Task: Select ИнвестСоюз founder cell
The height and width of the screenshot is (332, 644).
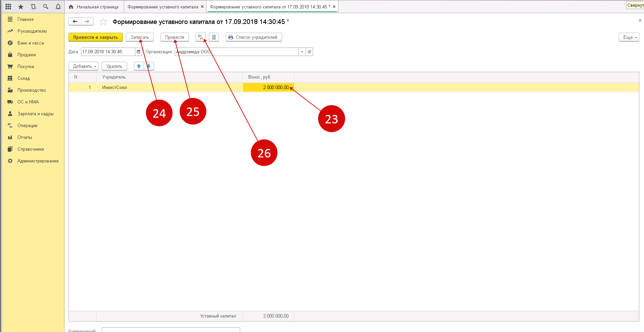Action: click(170, 87)
